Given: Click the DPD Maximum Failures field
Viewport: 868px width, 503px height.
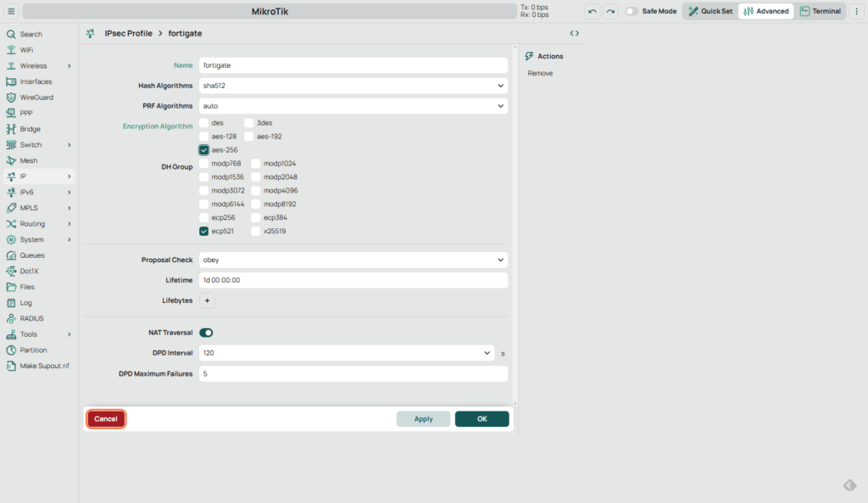Looking at the screenshot, I should pyautogui.click(x=353, y=374).
